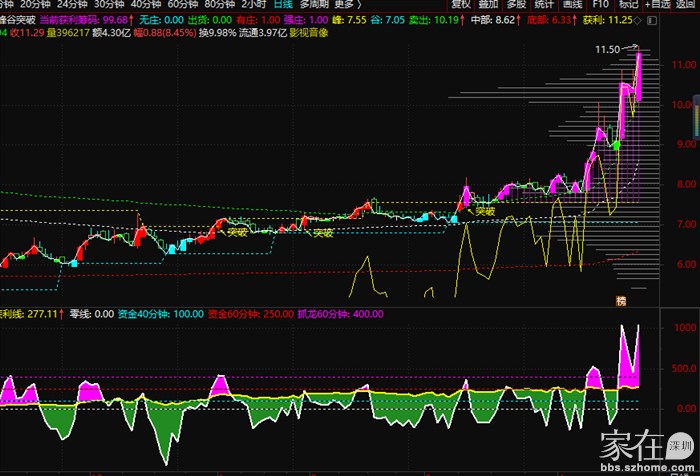Activate the 画线 drawing tool
The image size is (700, 476).
pyautogui.click(x=572, y=5)
